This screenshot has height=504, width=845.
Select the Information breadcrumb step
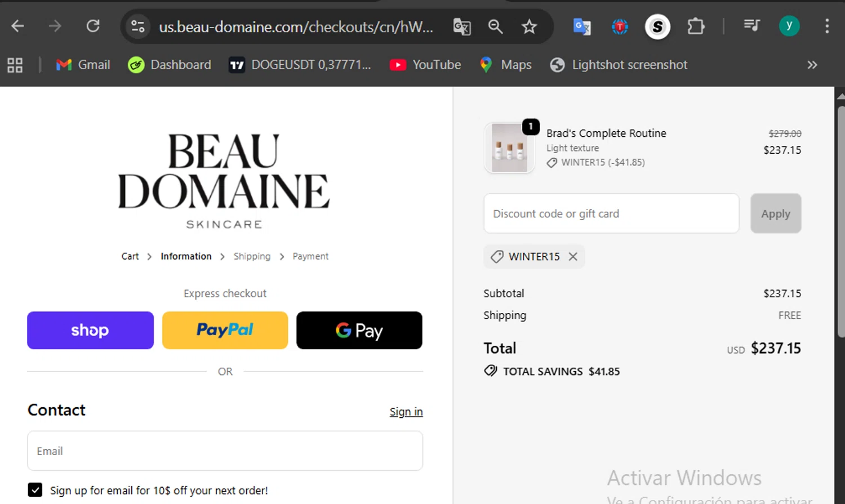coord(186,256)
